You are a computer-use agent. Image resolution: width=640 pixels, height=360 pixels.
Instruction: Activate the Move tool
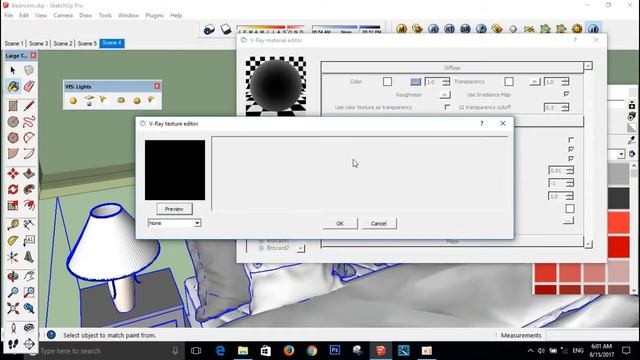pyautogui.click(x=13, y=173)
